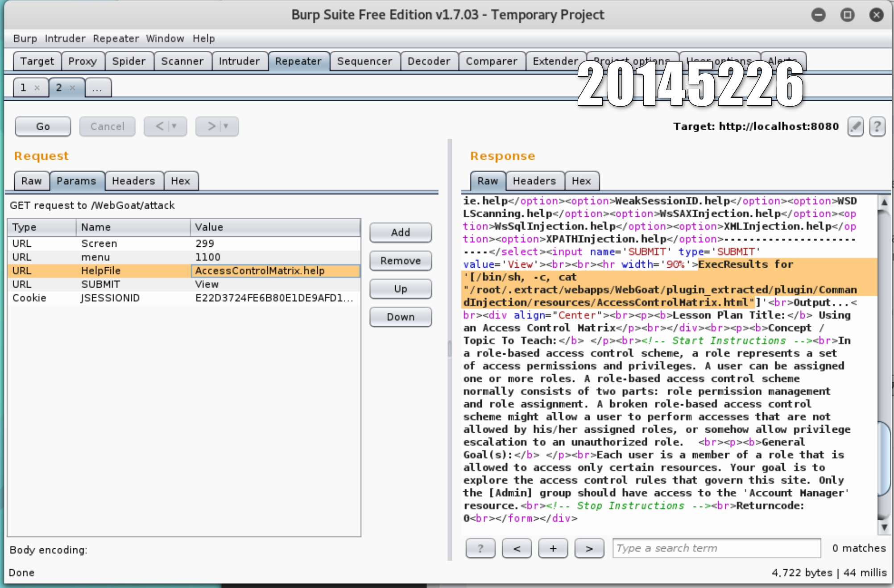The height and width of the screenshot is (588, 894).
Task: Expand history back dropdown arrow
Action: pyautogui.click(x=174, y=126)
